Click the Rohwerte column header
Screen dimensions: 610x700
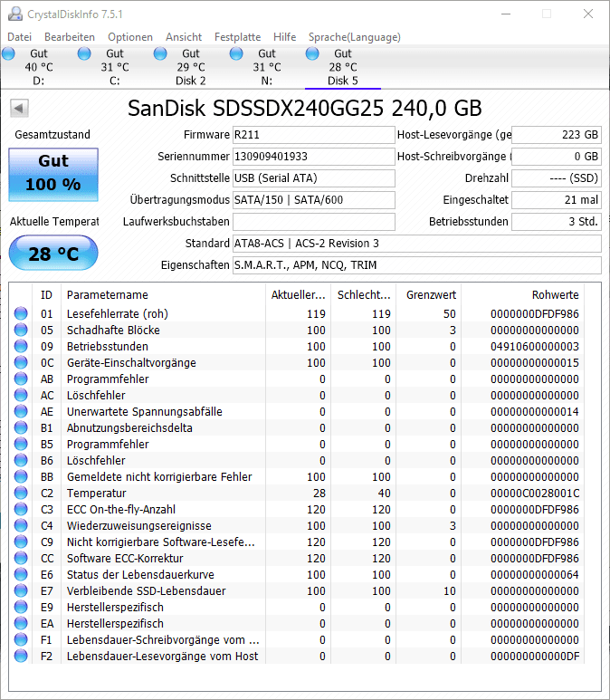[523, 295]
